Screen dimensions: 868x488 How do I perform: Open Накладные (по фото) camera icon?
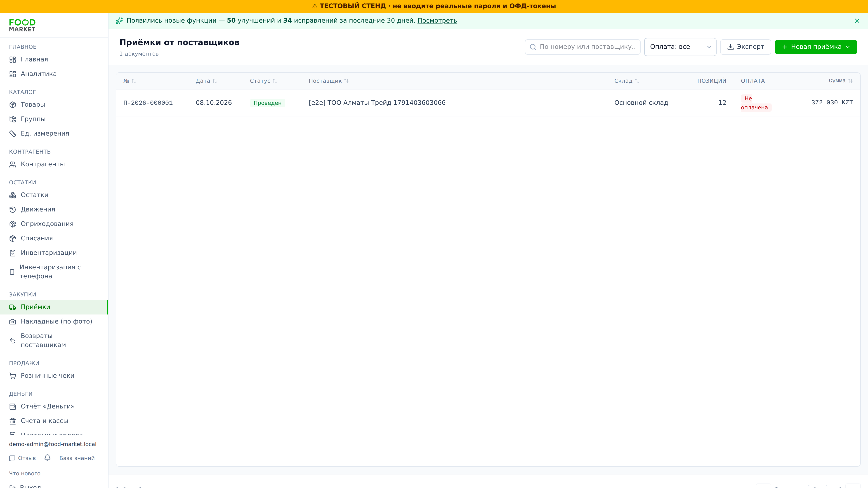coord(13,322)
